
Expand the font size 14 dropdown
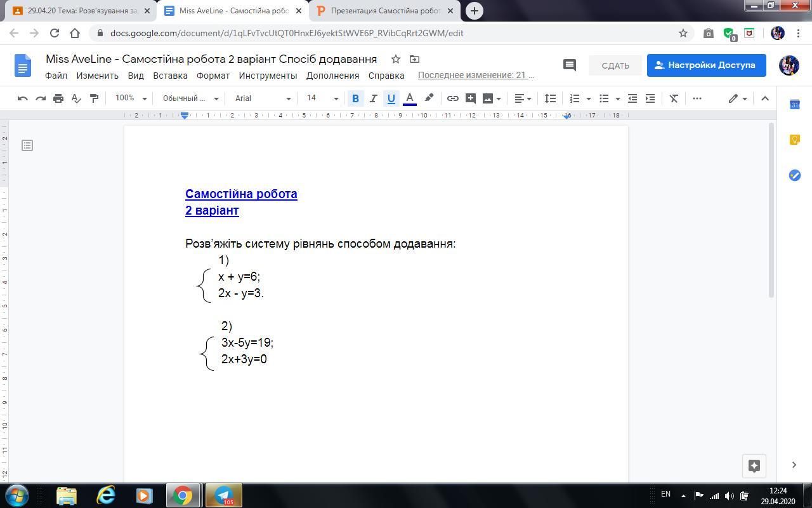coord(322,98)
